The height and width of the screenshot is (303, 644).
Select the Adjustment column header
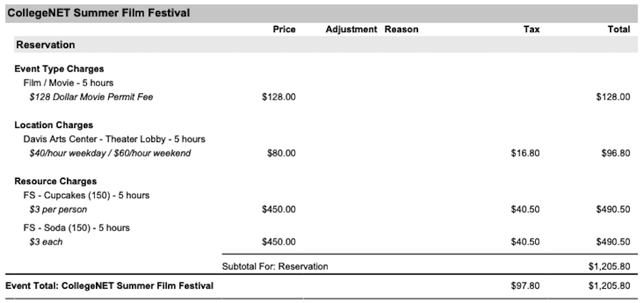(x=351, y=30)
